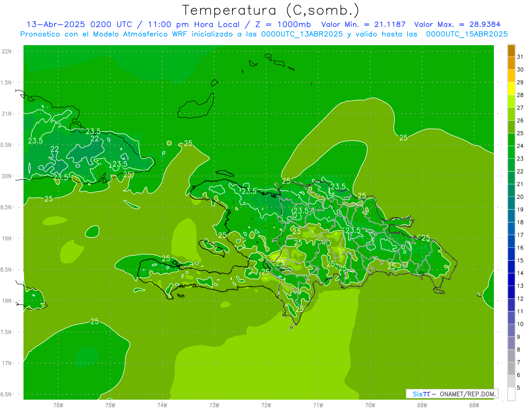Click the colorbar label "15"
This screenshot has width=532, height=411.
click(520, 260)
